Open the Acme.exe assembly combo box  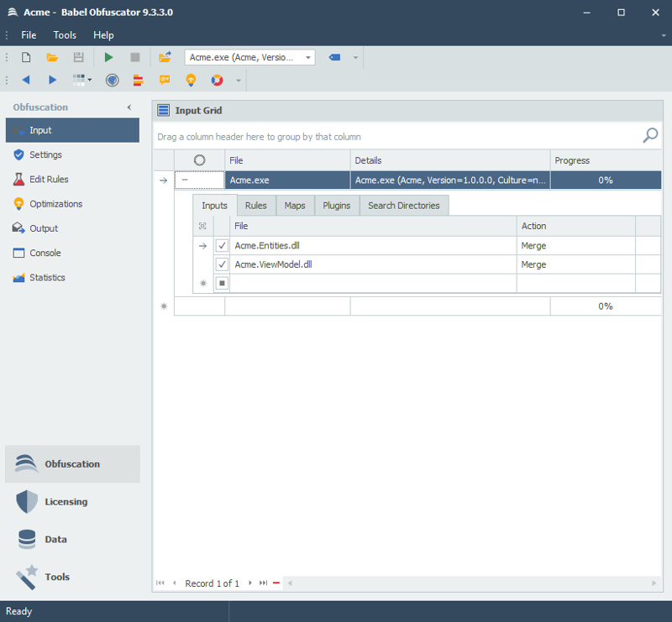pyautogui.click(x=249, y=57)
